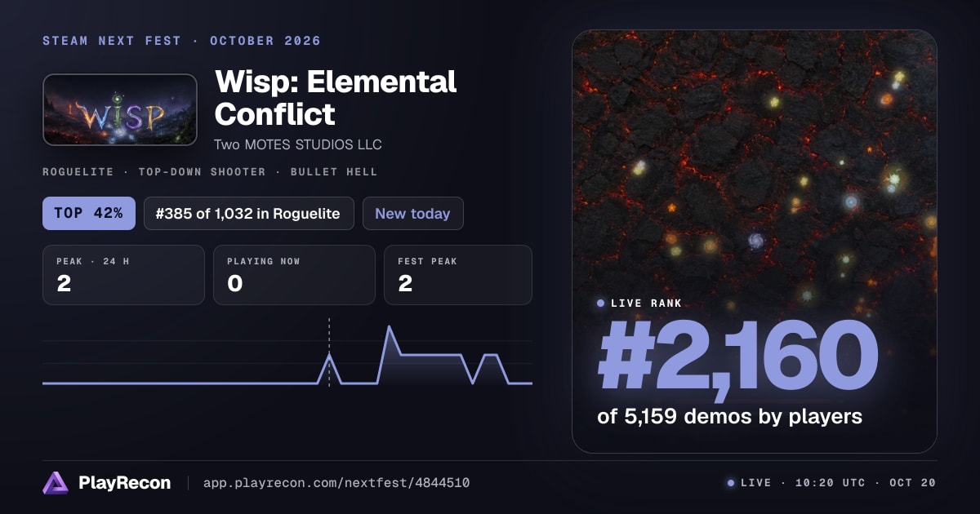Click the PLAYING NOW stat card
The width and height of the screenshot is (980, 514).
pyautogui.click(x=294, y=275)
